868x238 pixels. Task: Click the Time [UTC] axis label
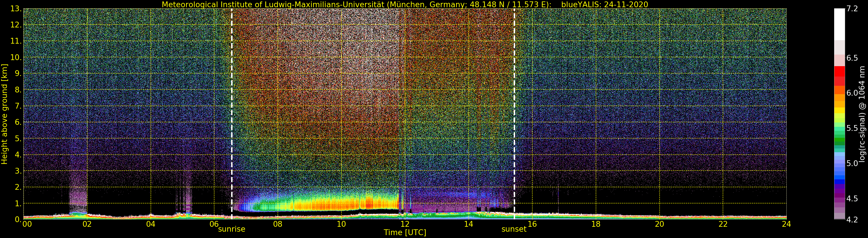coord(405,232)
